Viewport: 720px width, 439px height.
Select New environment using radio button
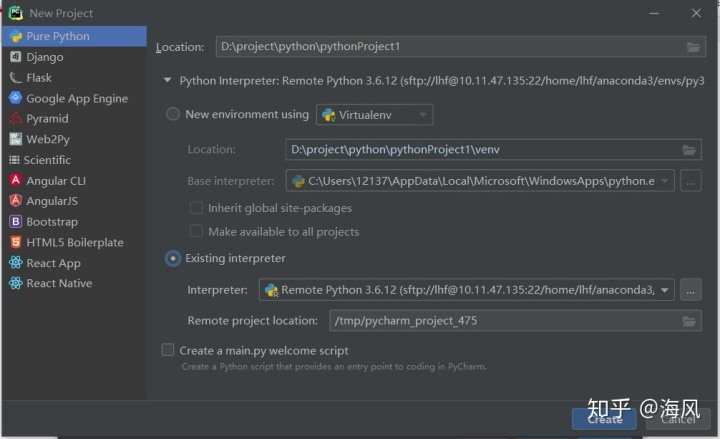pyautogui.click(x=173, y=114)
